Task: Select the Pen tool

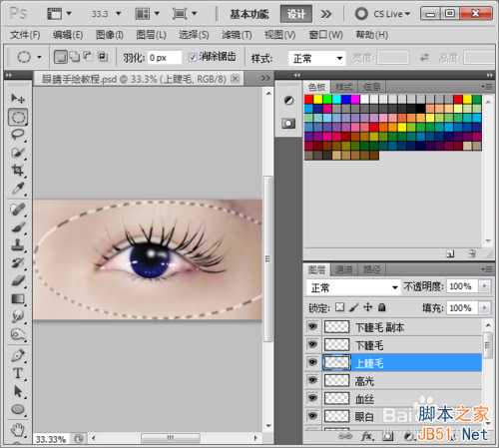Action: tap(18, 355)
